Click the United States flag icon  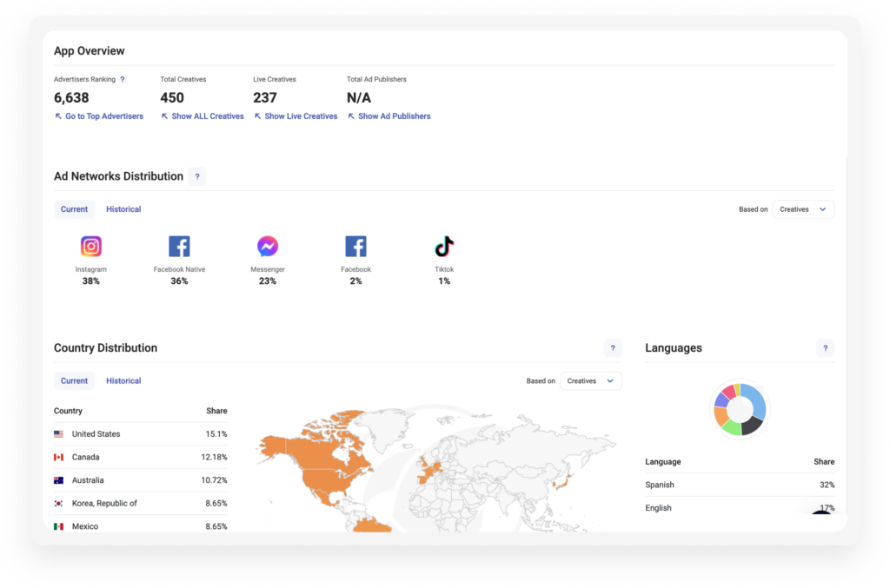pos(58,433)
